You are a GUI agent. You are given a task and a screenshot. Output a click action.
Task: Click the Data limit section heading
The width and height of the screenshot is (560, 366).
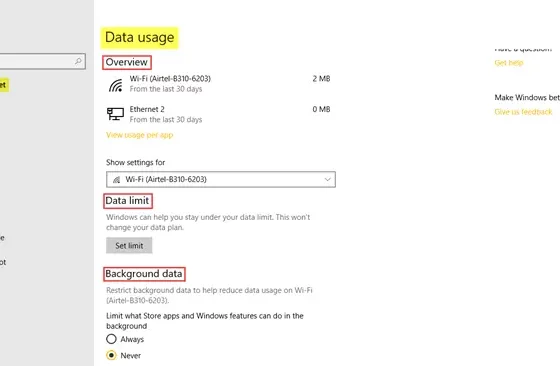click(x=128, y=201)
